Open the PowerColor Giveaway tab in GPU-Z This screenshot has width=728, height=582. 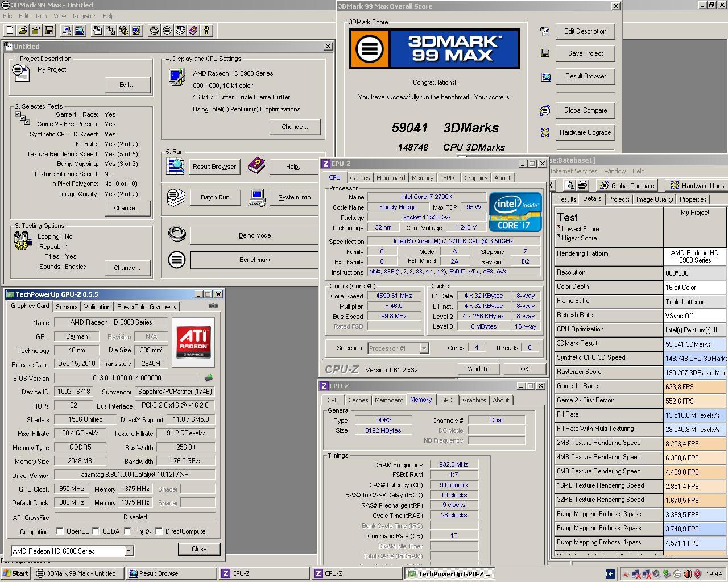tap(147, 307)
